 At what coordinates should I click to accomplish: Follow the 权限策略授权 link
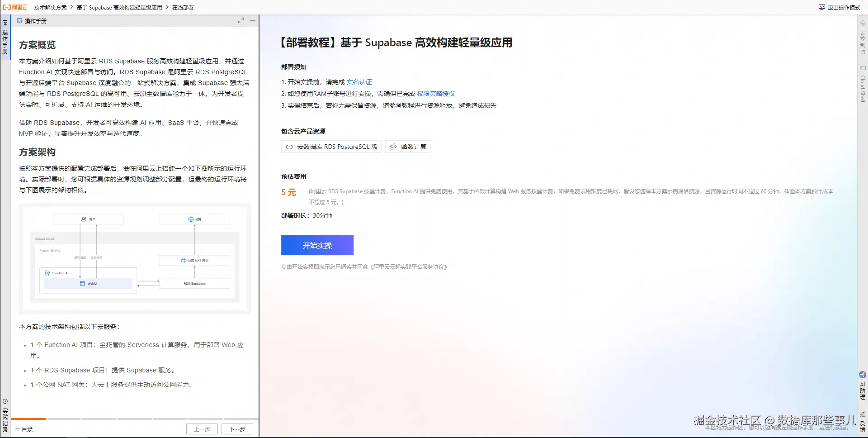pyautogui.click(x=436, y=94)
